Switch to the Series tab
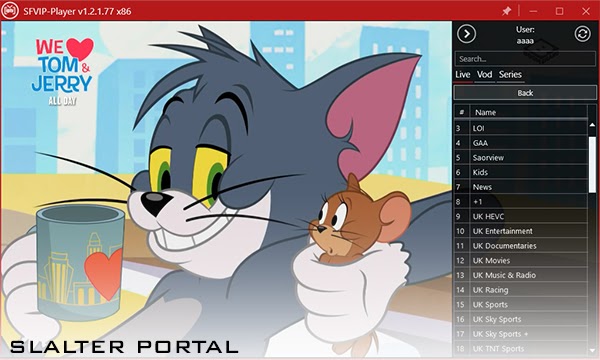 pyautogui.click(x=510, y=75)
